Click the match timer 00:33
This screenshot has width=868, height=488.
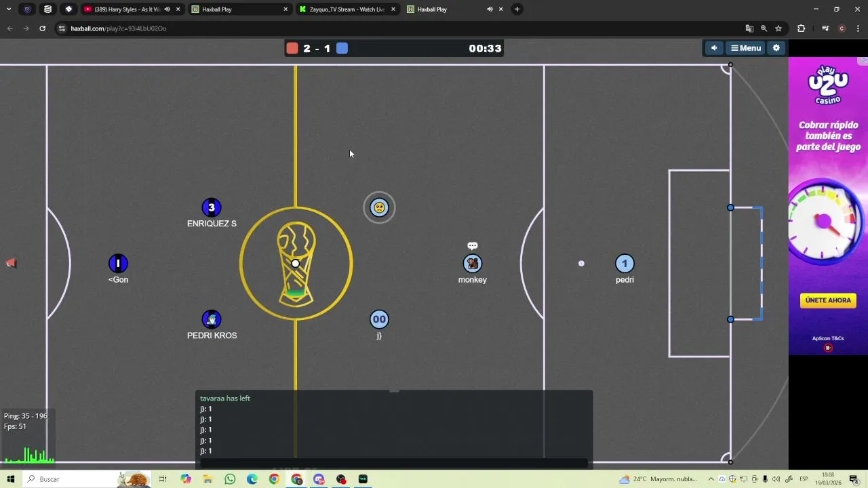click(x=485, y=48)
